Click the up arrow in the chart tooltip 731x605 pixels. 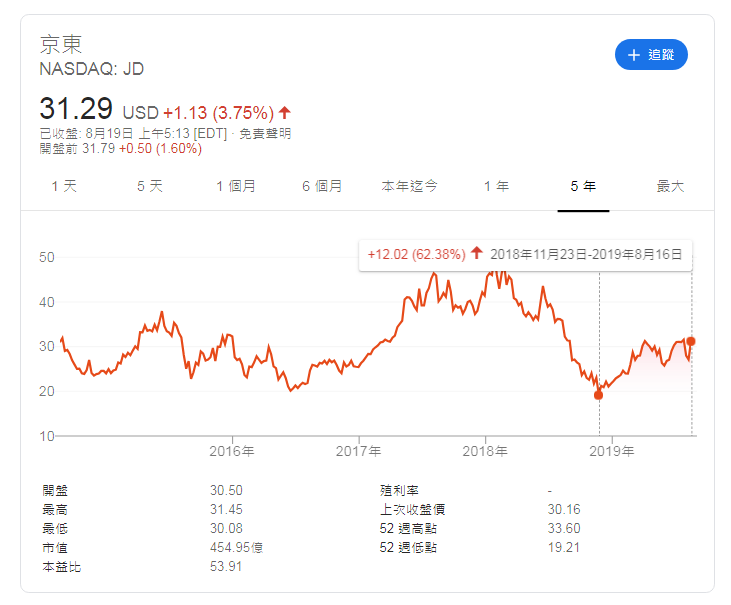477,254
